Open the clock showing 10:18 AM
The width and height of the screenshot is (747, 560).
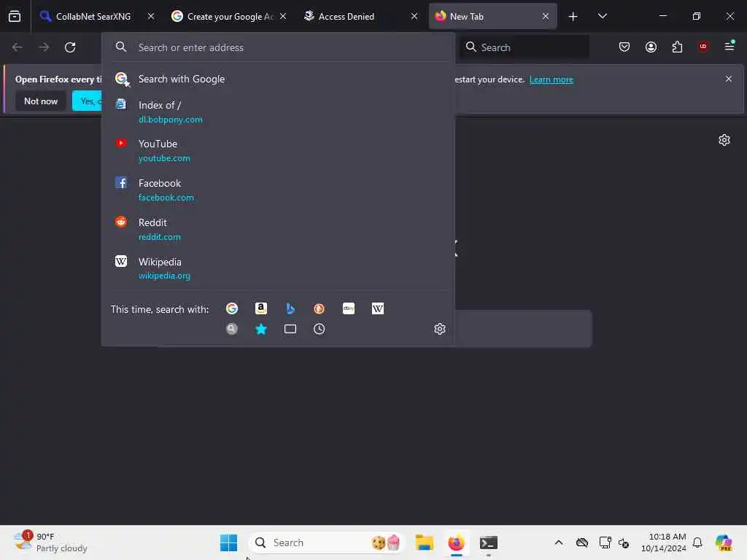[664, 542]
